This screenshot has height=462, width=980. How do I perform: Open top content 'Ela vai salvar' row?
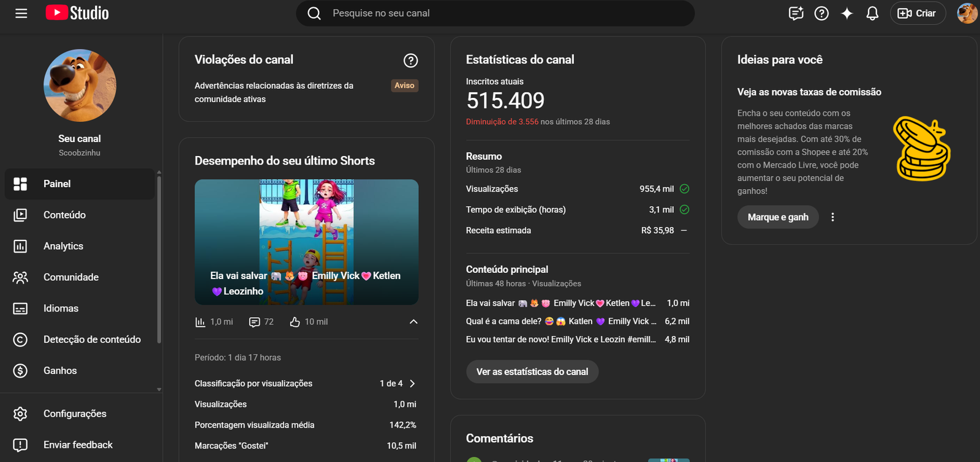pos(578,303)
